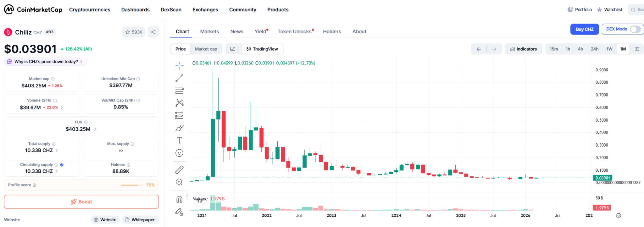Select the trend line drawing tool
644x227 pixels.
[x=179, y=78]
